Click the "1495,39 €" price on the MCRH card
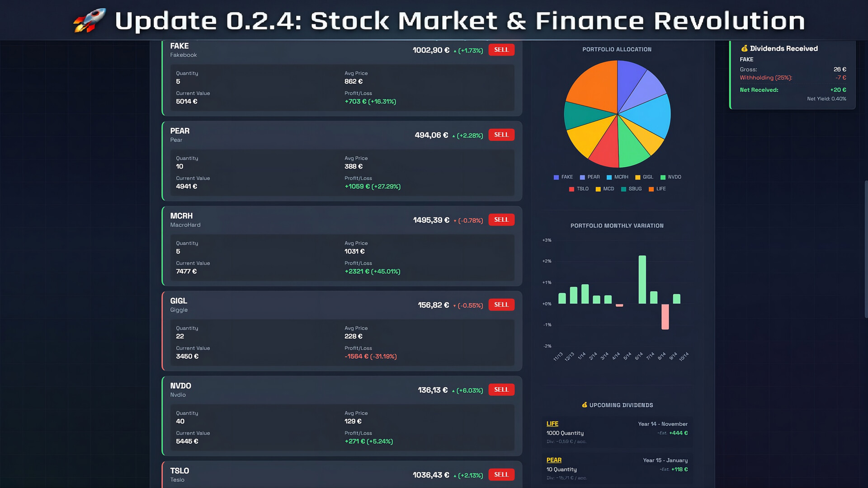 [x=431, y=220]
